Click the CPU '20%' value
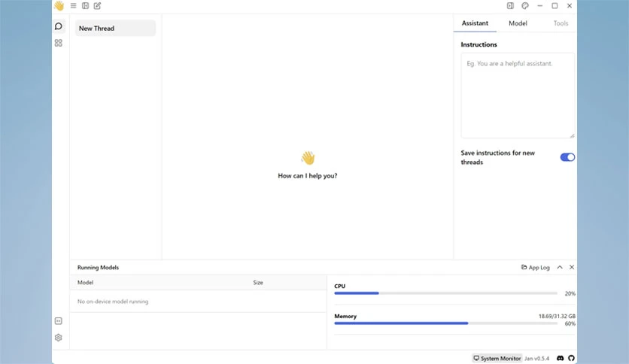Viewport: 629px width, 364px height. tap(570, 293)
